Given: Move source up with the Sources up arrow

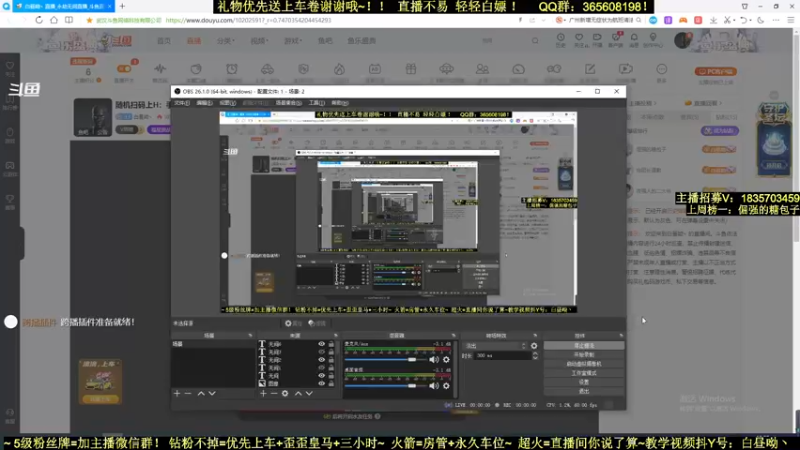Looking at the screenshot, I should [x=298, y=393].
